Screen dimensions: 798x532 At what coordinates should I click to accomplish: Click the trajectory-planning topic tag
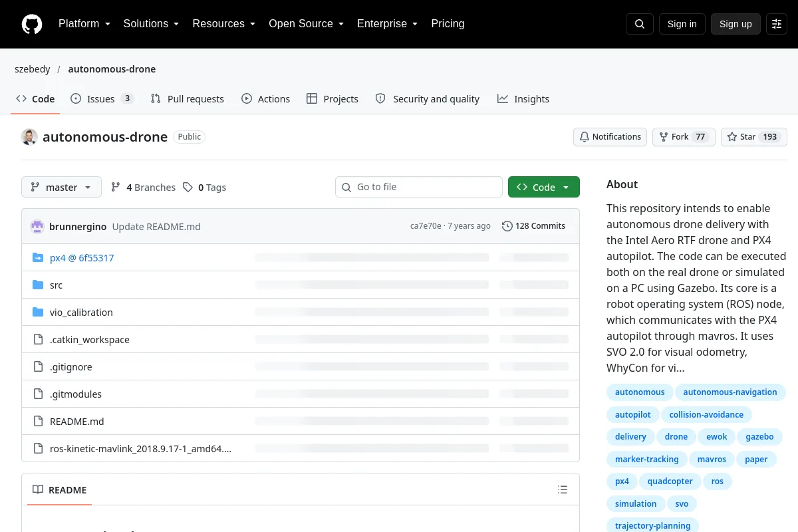(x=652, y=526)
